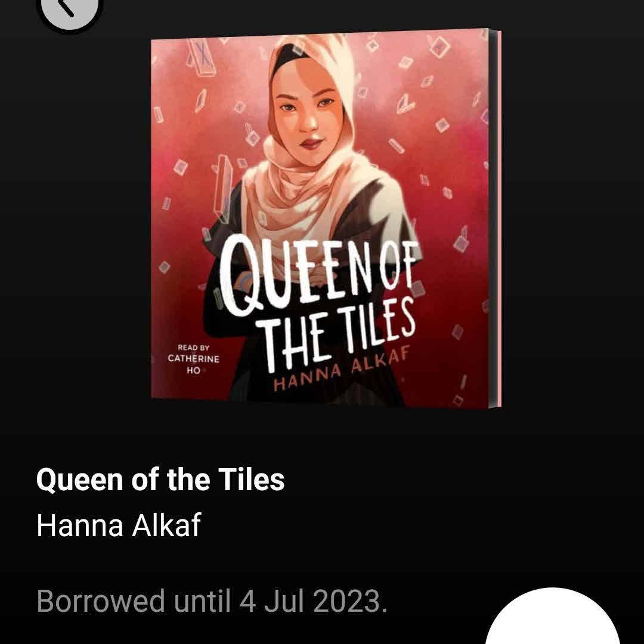Click the word 'Queen' in the bold title
This screenshot has width=644, height=644.
tap(80, 480)
